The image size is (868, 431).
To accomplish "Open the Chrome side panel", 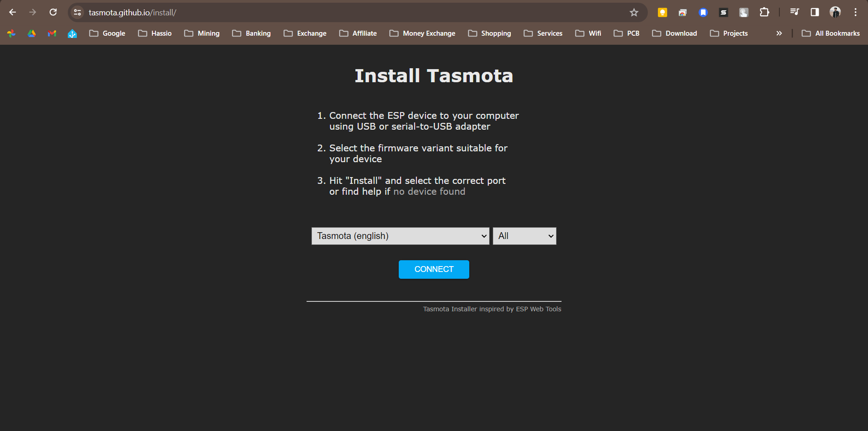I will (x=815, y=12).
